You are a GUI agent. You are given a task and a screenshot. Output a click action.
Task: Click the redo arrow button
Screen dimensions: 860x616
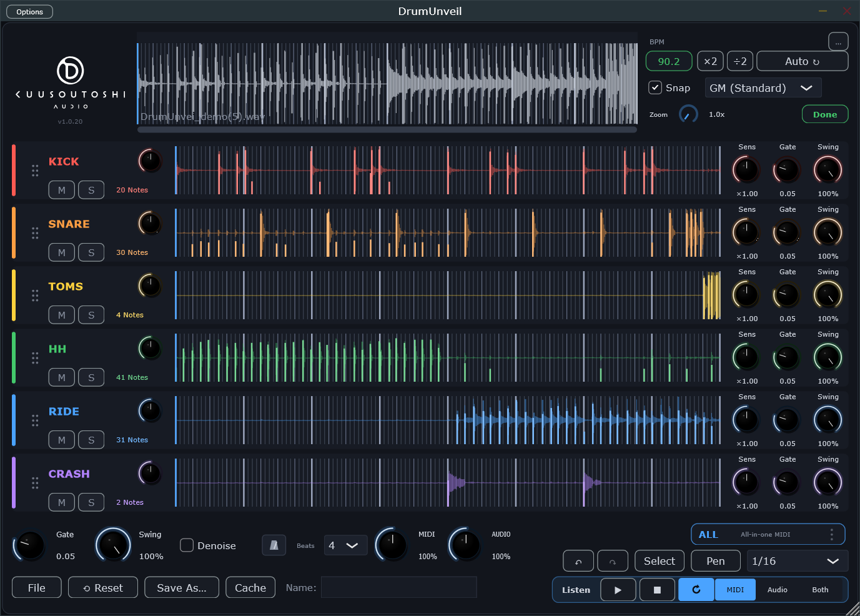point(613,561)
